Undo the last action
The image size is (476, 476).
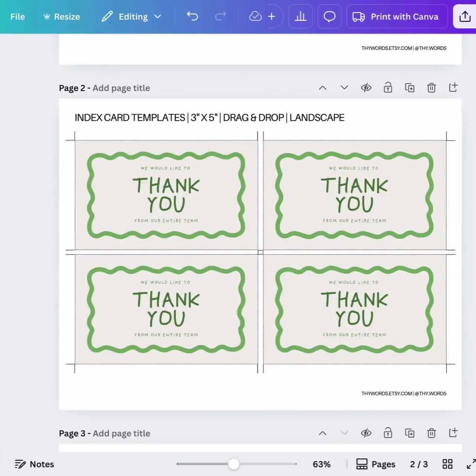(x=192, y=16)
